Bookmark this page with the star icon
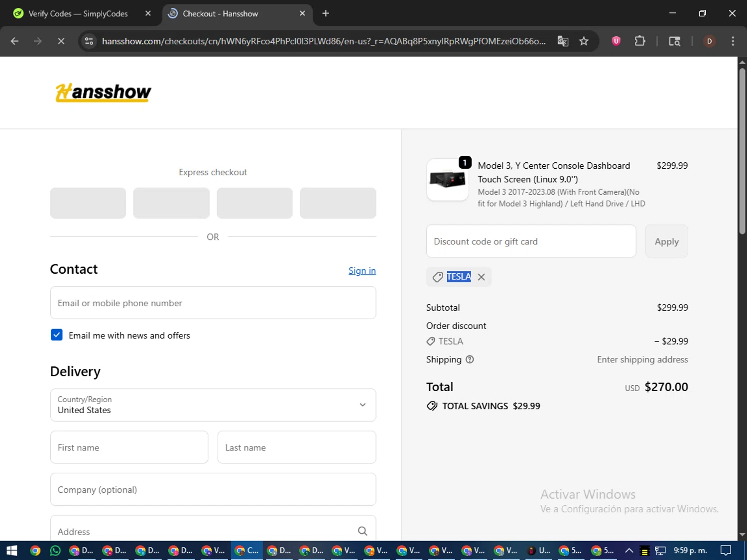Screen dimensions: 747x560 (x=584, y=41)
